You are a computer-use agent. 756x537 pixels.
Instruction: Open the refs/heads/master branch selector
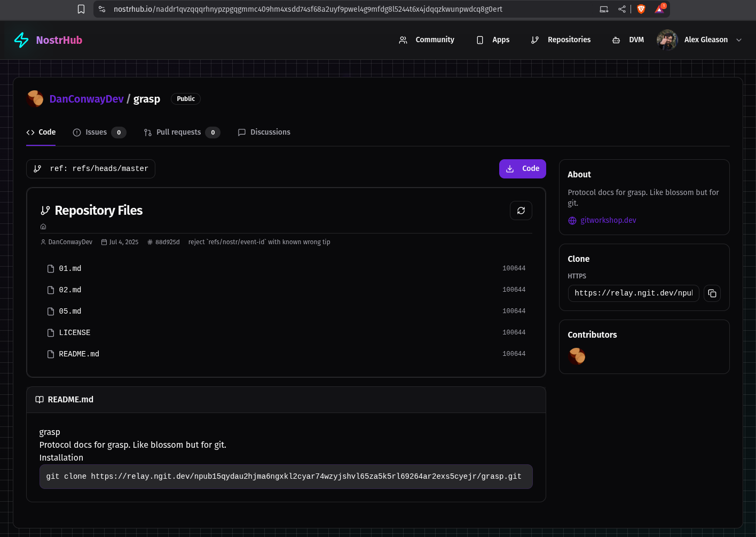(x=91, y=169)
